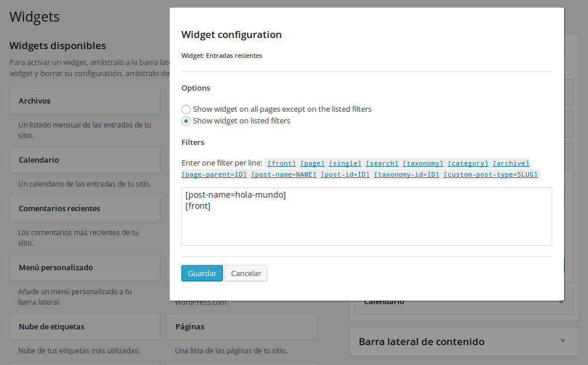Insert the [taxonomy] filter tag

coord(423,163)
